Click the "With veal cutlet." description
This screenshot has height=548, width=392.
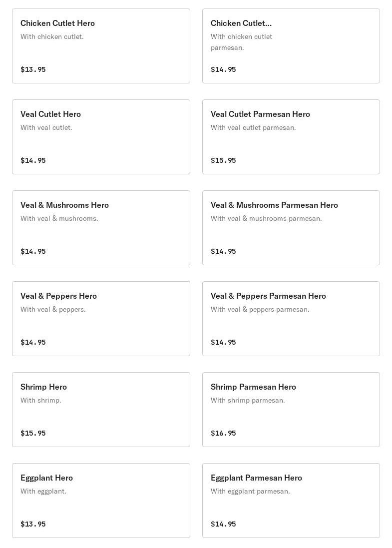pyautogui.click(x=46, y=128)
